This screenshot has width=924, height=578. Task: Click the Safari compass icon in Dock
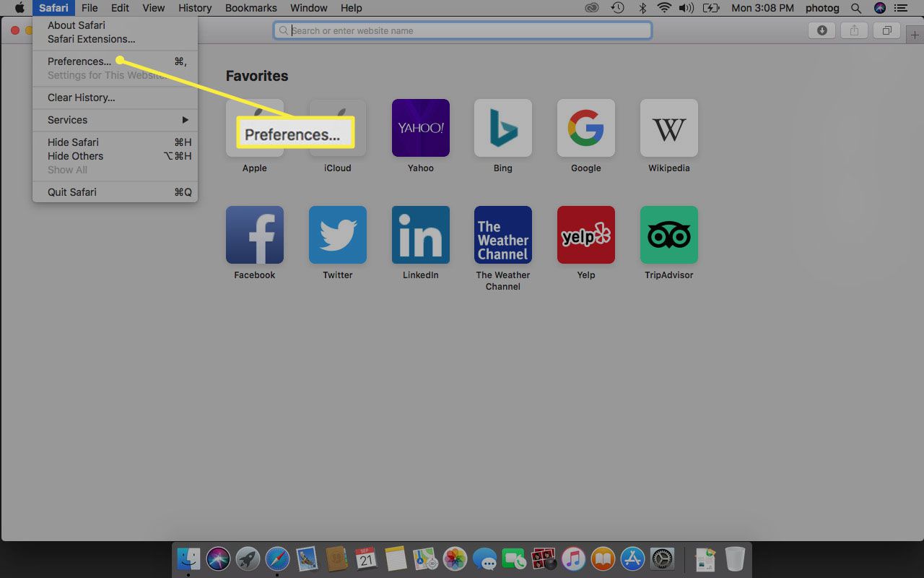point(277,558)
